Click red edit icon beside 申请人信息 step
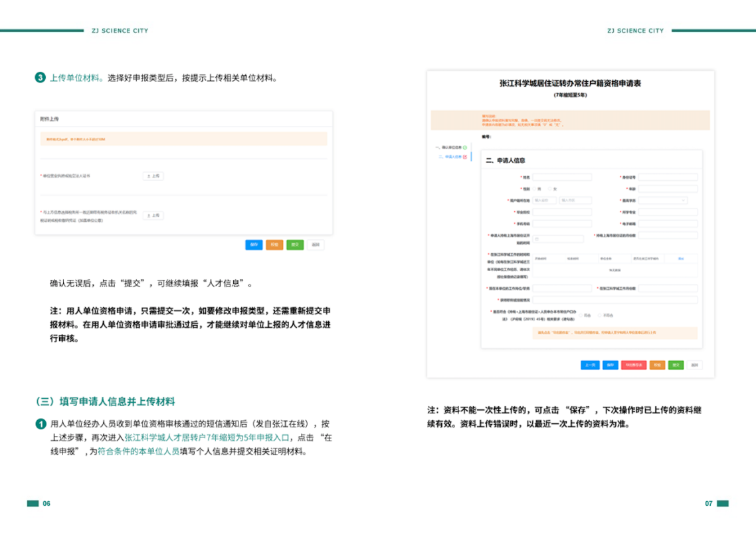This screenshot has width=756, height=537. (465, 157)
